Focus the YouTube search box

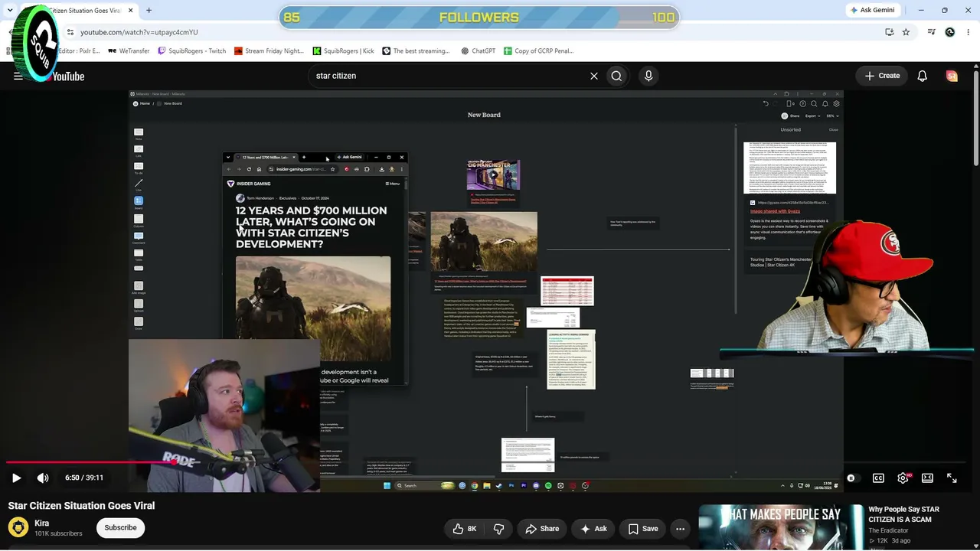click(448, 76)
